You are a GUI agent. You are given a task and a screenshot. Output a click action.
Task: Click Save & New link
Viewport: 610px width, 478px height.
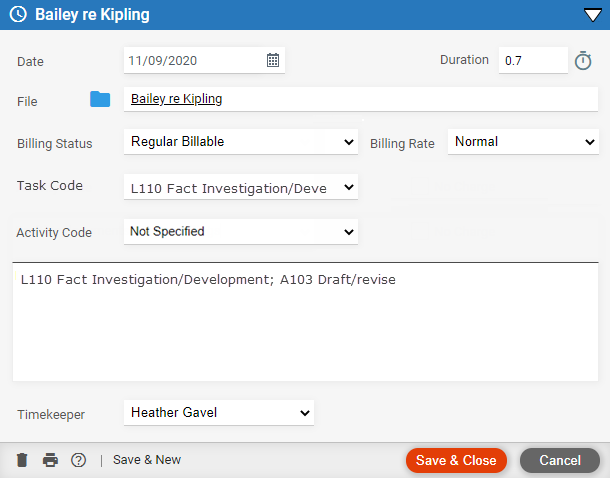pyautogui.click(x=147, y=460)
